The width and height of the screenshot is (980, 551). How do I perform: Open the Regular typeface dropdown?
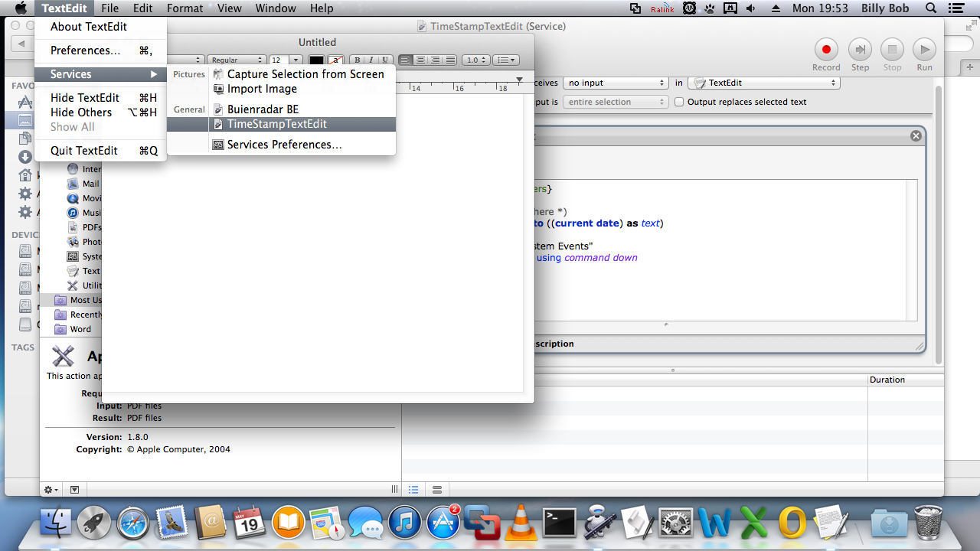(x=236, y=60)
